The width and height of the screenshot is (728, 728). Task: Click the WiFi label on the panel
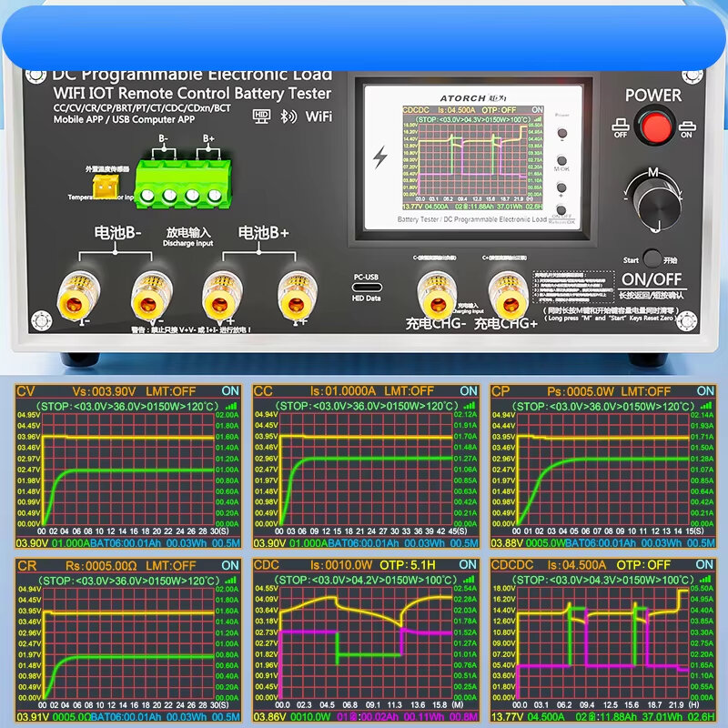(x=318, y=116)
